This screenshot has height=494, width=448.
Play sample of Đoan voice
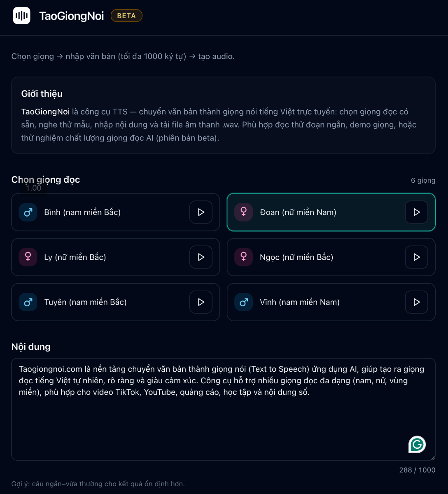(416, 212)
